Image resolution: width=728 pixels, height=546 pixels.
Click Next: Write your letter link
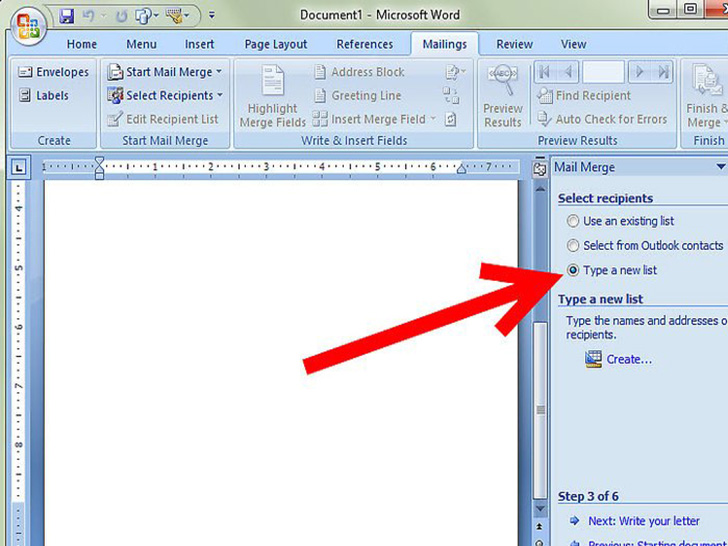tap(644, 521)
